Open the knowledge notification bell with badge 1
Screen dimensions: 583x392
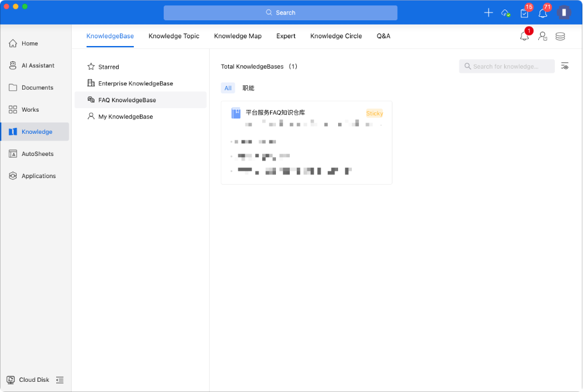coord(524,36)
